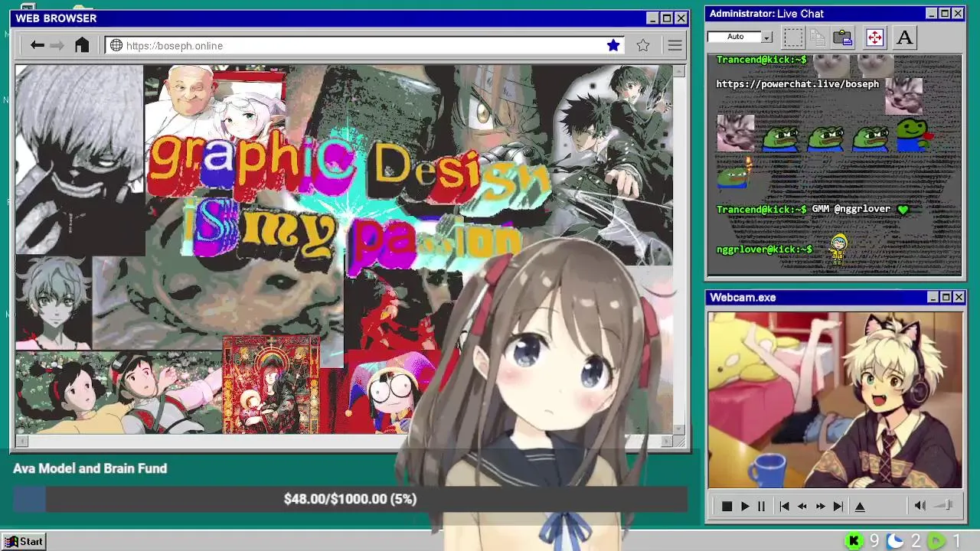This screenshot has width=980, height=551.
Task: Open the Start menu
Action: (x=23, y=541)
